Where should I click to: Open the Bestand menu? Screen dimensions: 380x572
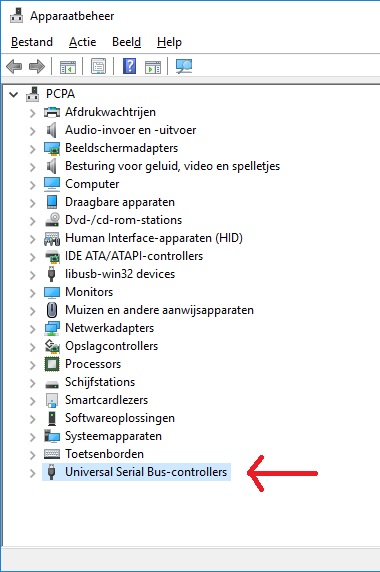(32, 42)
